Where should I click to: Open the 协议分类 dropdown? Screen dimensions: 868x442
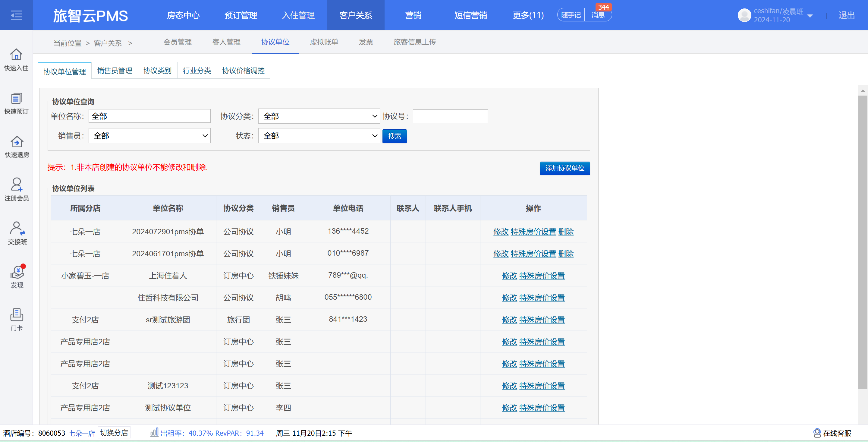[319, 116]
